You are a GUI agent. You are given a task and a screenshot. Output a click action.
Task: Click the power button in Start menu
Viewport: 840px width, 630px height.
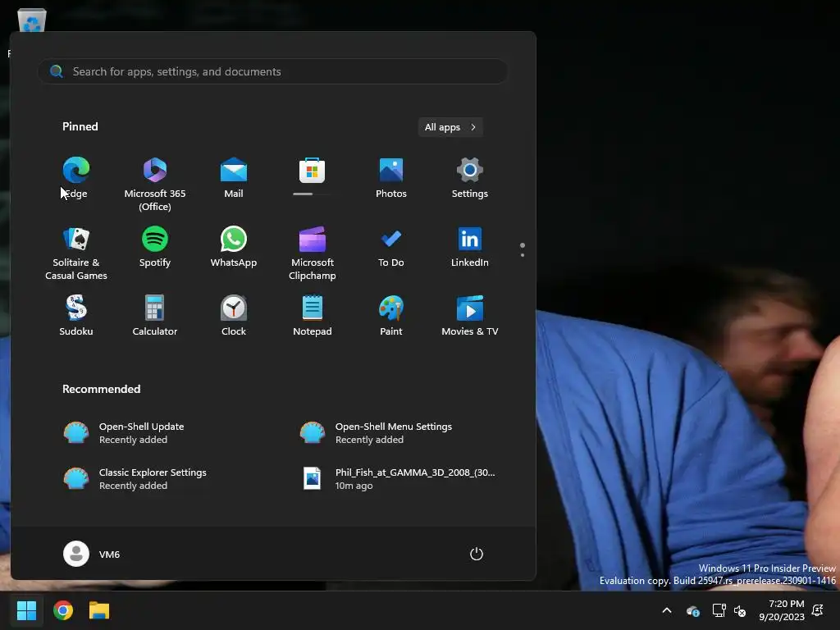point(477,554)
